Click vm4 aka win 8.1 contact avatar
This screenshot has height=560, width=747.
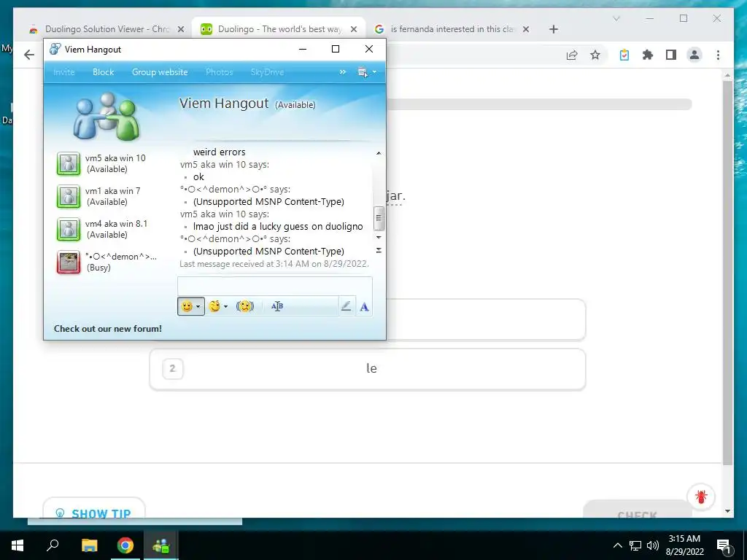69,229
